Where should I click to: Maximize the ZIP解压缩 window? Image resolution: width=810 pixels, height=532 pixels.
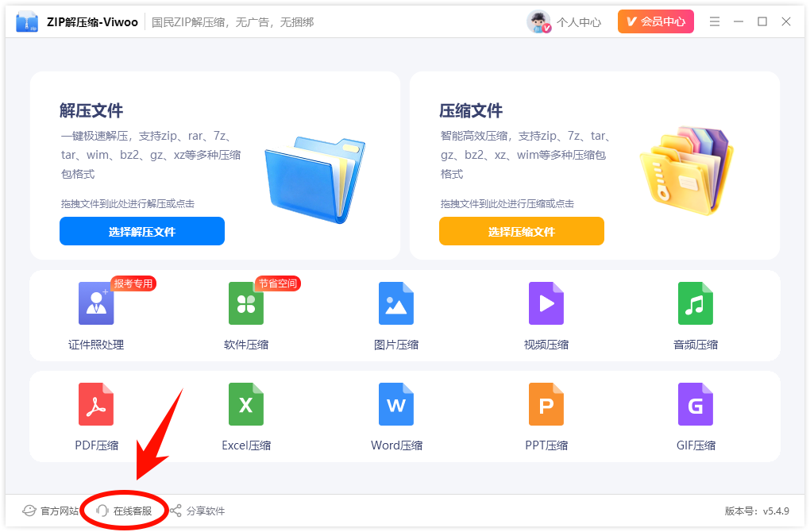[762, 21]
